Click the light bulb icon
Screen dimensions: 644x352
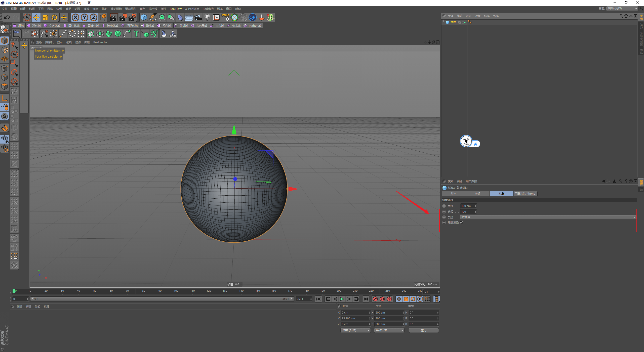207,17
